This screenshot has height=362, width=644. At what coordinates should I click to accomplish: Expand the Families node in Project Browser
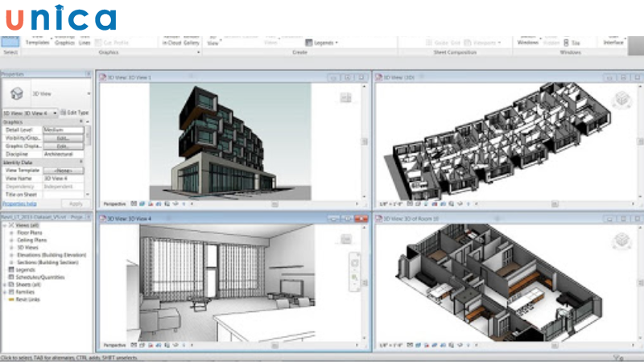[4, 292]
